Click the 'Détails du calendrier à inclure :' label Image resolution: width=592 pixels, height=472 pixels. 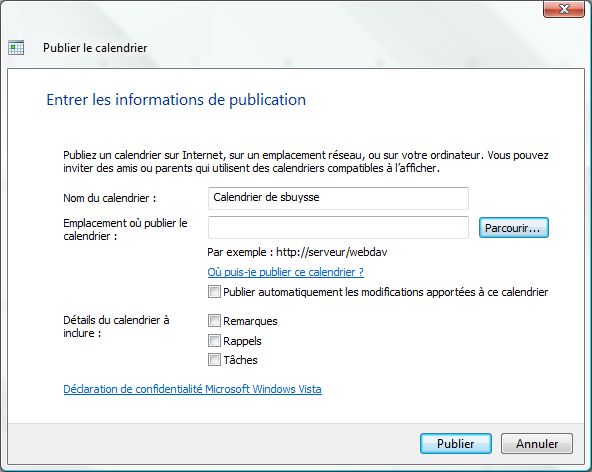click(116, 327)
